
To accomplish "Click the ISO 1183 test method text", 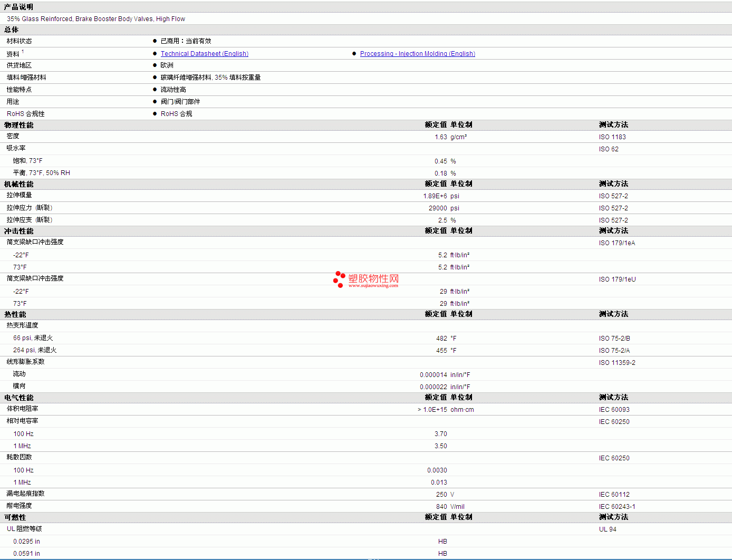I will [x=612, y=137].
